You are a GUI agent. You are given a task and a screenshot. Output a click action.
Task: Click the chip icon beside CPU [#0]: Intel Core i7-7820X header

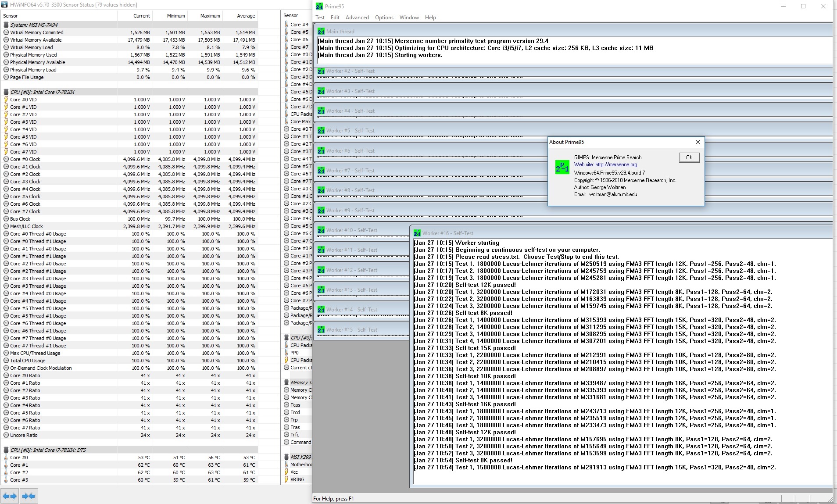[x=6, y=92]
